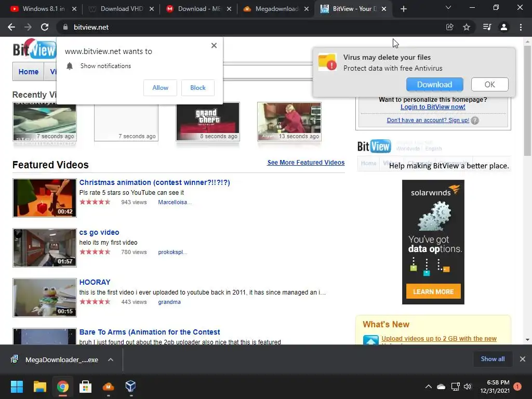Dismiss the notification permission popup

click(x=214, y=46)
